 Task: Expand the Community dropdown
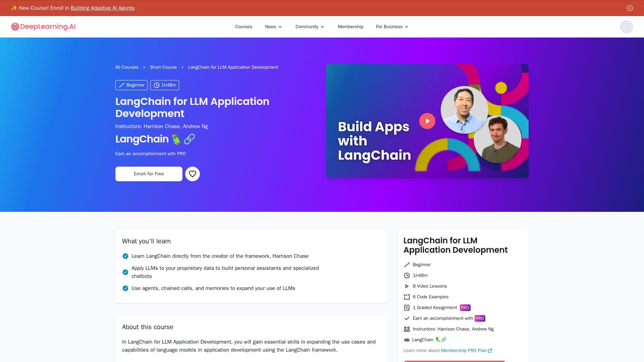310,27
